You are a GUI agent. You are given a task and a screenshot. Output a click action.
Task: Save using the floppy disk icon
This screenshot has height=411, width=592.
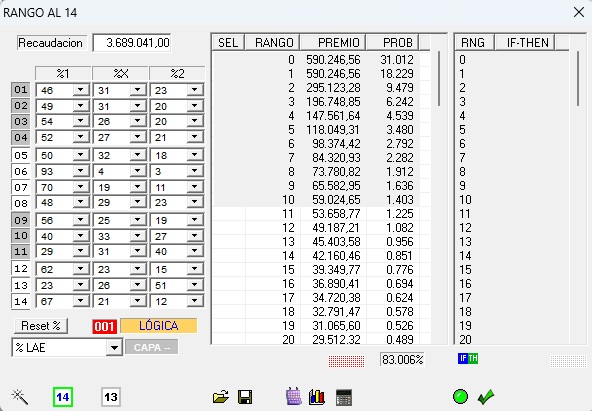click(x=245, y=397)
